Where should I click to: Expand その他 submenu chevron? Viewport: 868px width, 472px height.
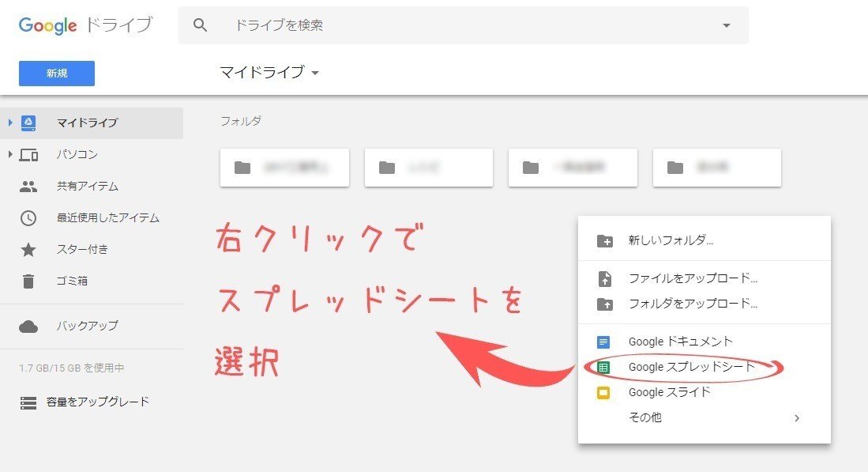pos(797,418)
